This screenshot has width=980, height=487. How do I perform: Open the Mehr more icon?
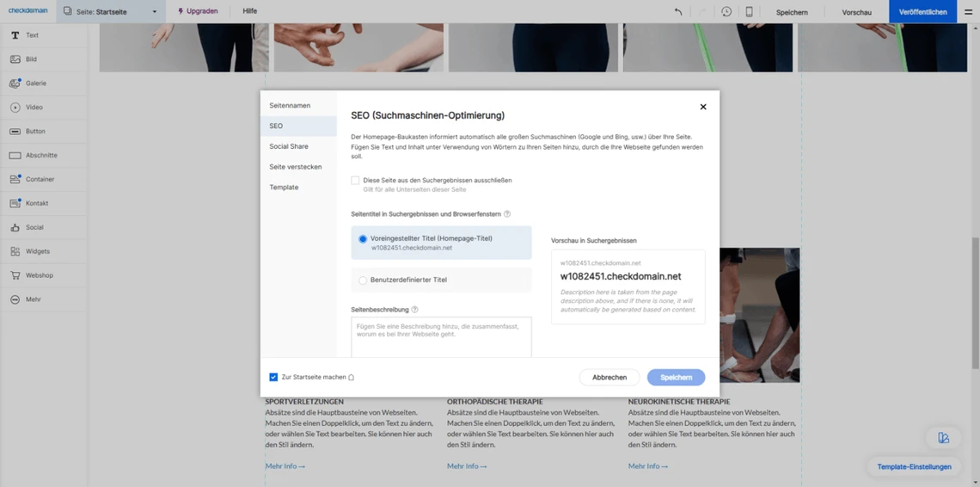click(15, 299)
